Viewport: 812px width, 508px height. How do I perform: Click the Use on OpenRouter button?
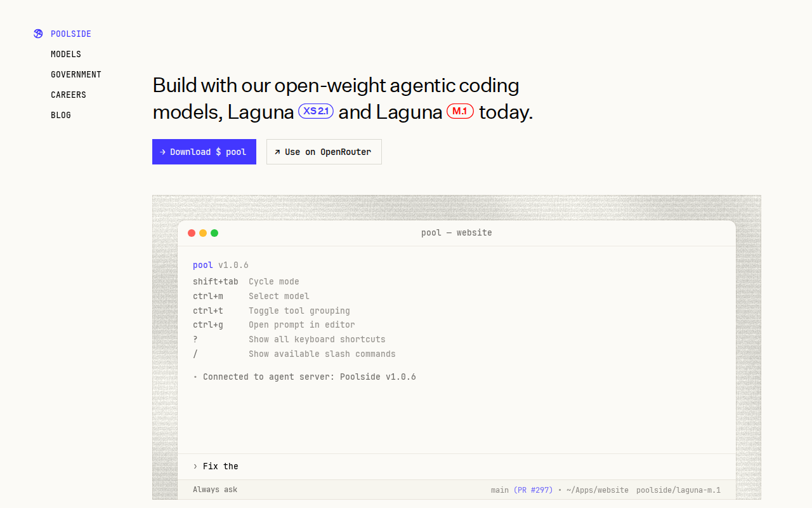(324, 152)
